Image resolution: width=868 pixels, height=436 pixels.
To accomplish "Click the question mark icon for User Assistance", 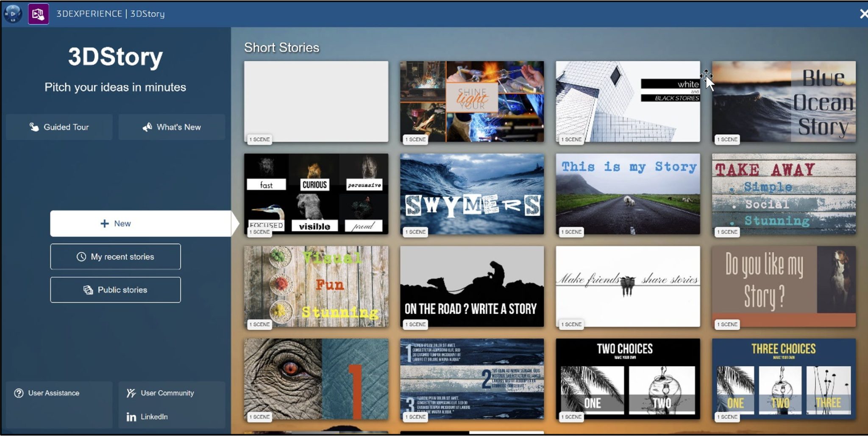I will [x=19, y=393].
